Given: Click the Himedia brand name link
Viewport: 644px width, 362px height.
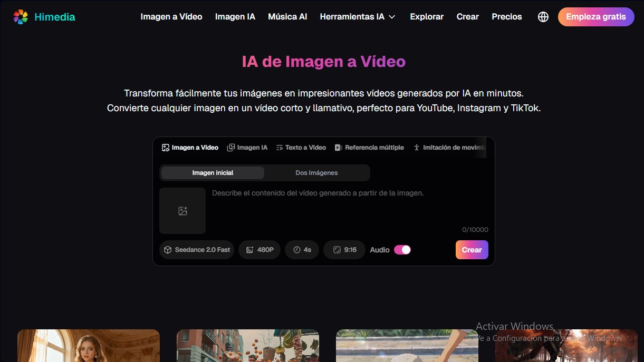Looking at the screenshot, I should [x=55, y=17].
